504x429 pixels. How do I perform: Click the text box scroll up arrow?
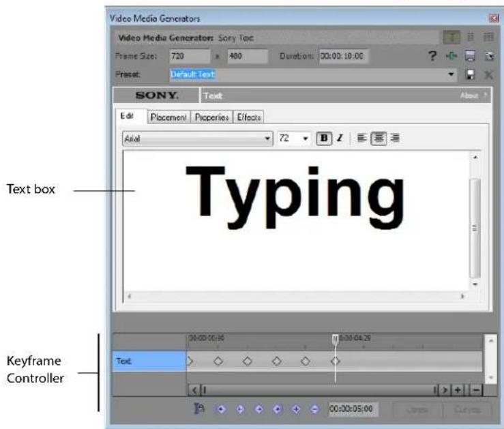point(475,157)
